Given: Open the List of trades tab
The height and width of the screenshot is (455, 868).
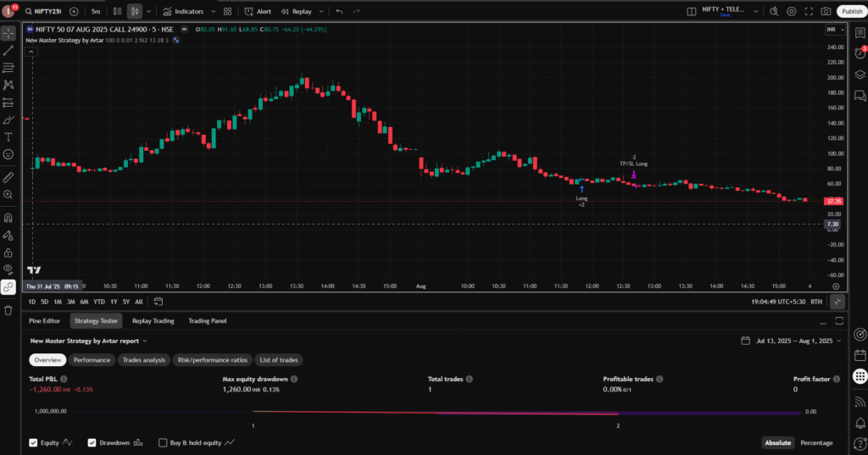Looking at the screenshot, I should pyautogui.click(x=278, y=360).
